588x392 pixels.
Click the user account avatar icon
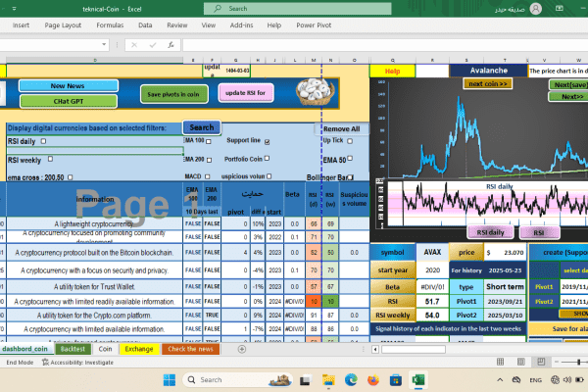tap(535, 9)
